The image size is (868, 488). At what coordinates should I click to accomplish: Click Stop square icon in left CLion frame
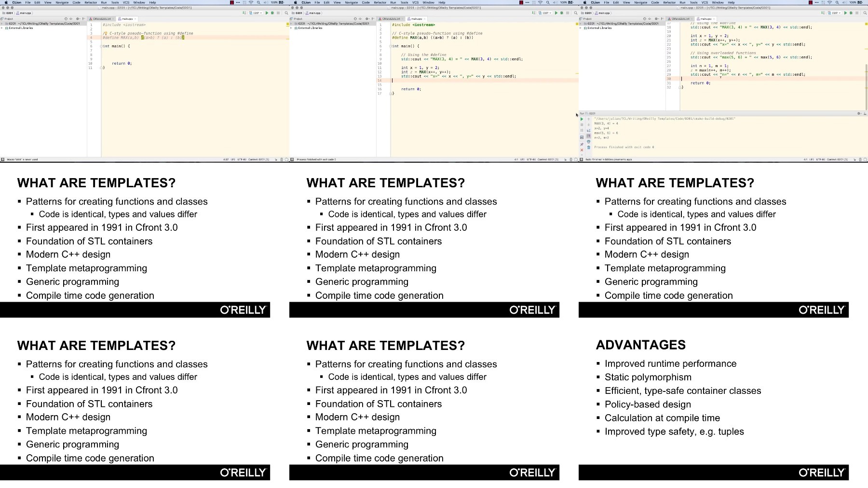(278, 13)
